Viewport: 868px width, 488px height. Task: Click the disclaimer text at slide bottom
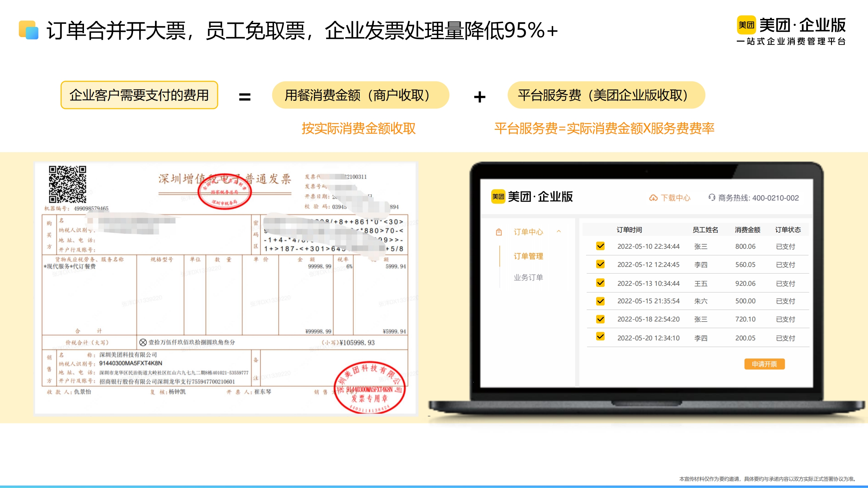pyautogui.click(x=768, y=479)
